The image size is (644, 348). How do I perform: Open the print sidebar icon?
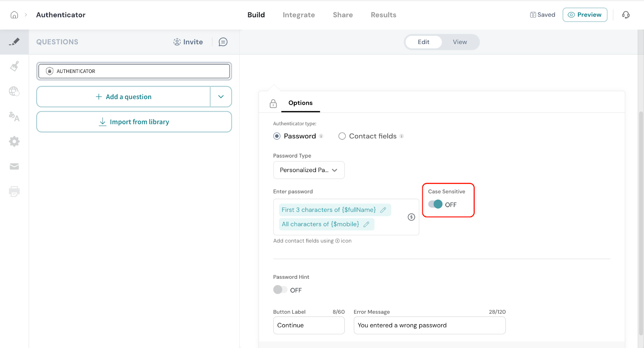[x=14, y=191]
